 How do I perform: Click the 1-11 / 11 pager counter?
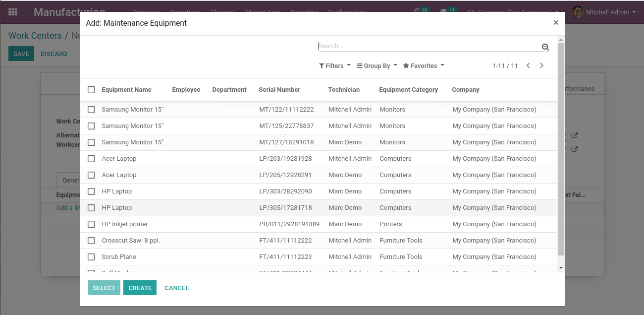505,65
